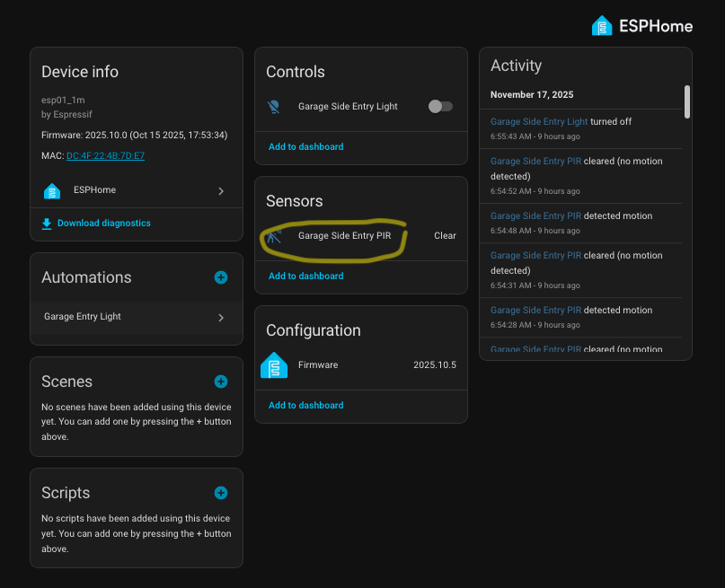Click Download diagnostics link

point(103,224)
